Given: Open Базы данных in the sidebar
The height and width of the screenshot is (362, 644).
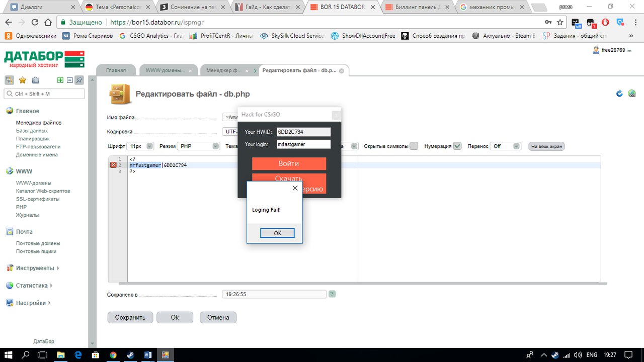Looking at the screenshot, I should tap(32, 131).
